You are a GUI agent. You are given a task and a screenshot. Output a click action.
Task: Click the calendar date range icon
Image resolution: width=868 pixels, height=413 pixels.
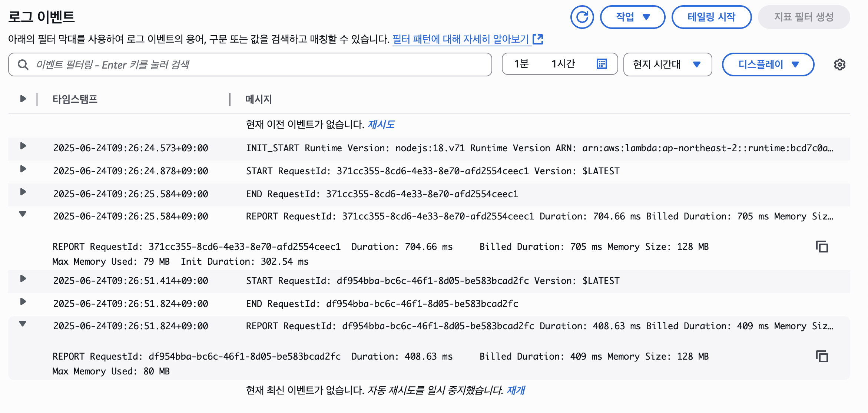coord(602,64)
